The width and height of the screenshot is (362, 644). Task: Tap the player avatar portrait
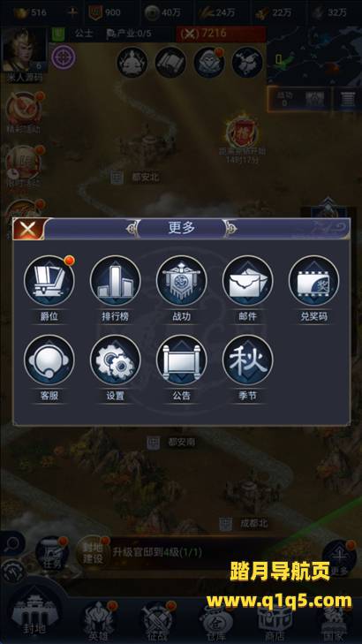(x=25, y=50)
